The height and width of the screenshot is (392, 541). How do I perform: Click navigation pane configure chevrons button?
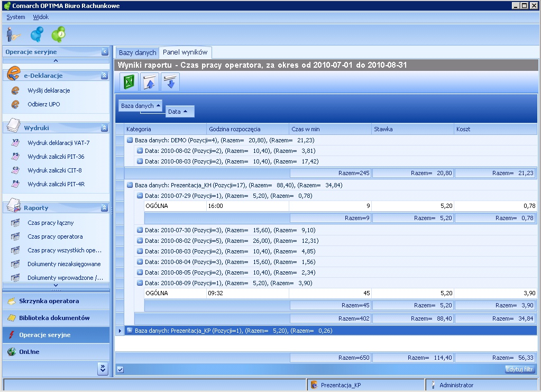point(103,369)
